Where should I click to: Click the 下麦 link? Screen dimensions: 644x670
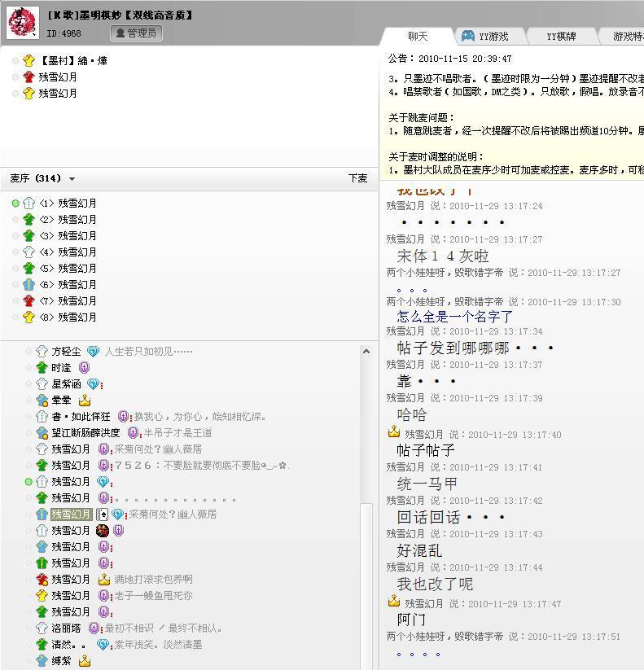tap(357, 178)
